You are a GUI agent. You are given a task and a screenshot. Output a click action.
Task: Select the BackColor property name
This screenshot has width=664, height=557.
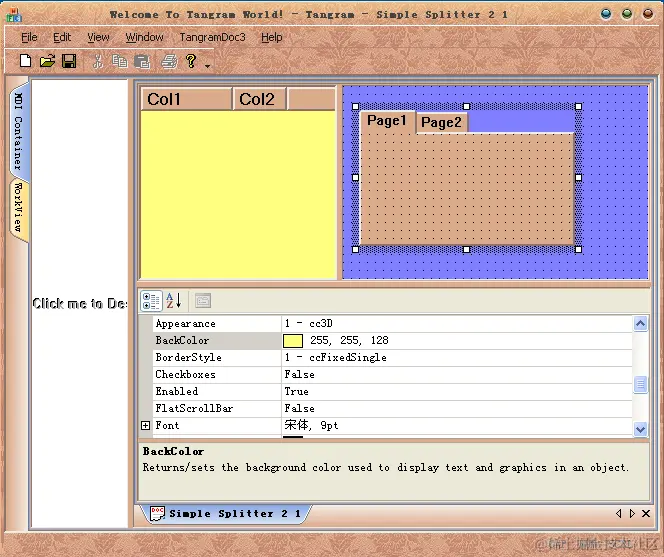coord(182,341)
